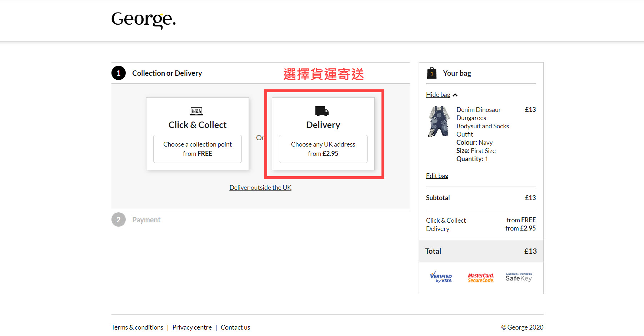Click the step 1 circle badge
The image size is (644, 336).
click(x=119, y=73)
